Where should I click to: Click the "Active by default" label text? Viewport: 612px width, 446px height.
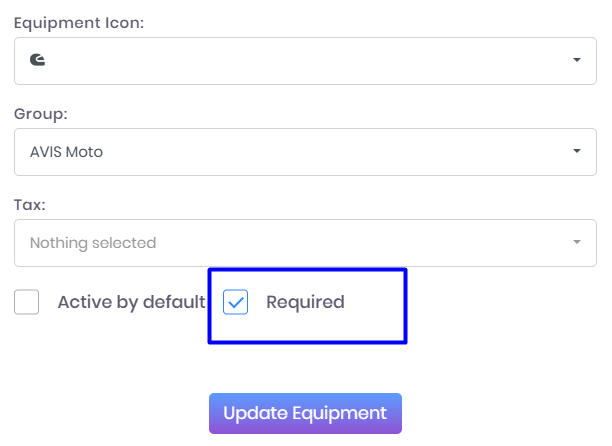pos(131,302)
